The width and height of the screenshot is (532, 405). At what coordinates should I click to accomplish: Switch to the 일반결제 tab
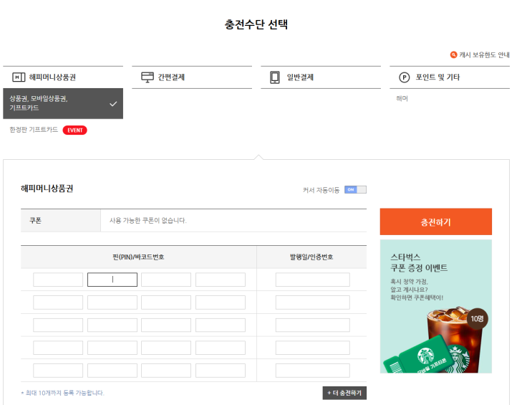[x=321, y=77]
